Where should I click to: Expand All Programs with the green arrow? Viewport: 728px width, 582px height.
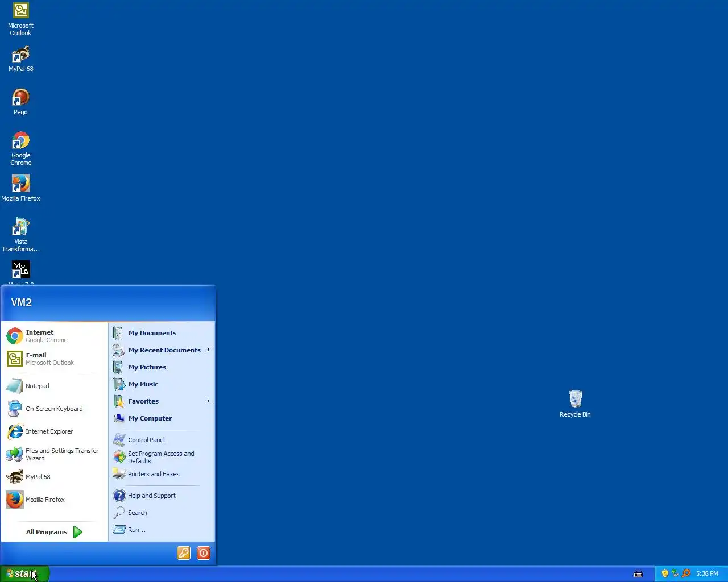tap(78, 532)
